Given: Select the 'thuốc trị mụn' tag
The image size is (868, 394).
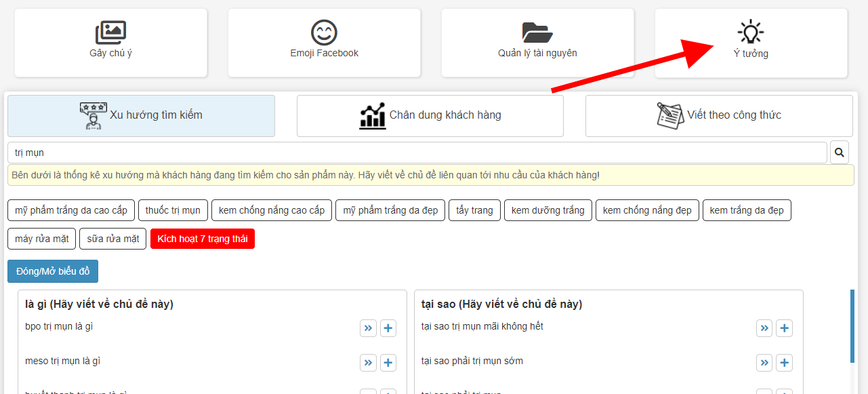Looking at the screenshot, I should coord(173,210).
